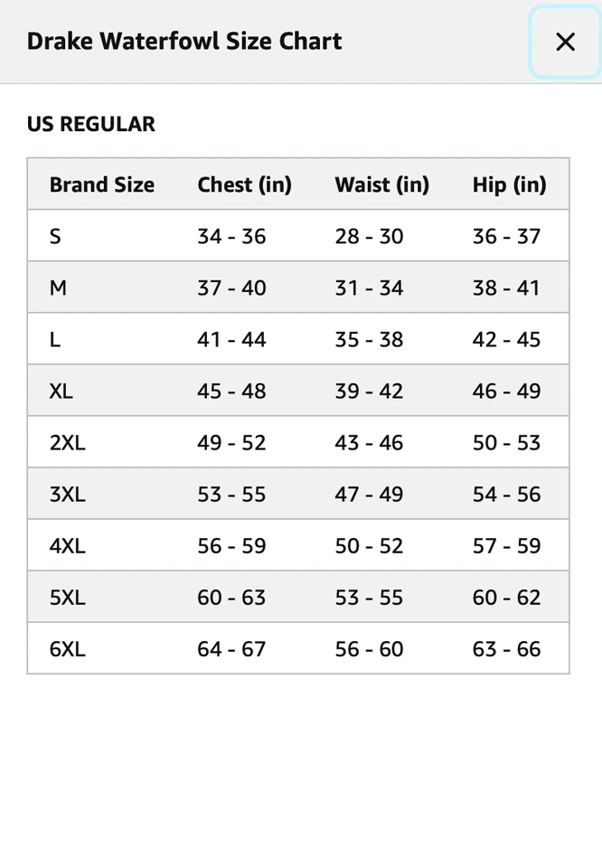The image size is (602, 868).
Task: Click the Drake Waterfowl Size Chart title
Action: tap(184, 42)
